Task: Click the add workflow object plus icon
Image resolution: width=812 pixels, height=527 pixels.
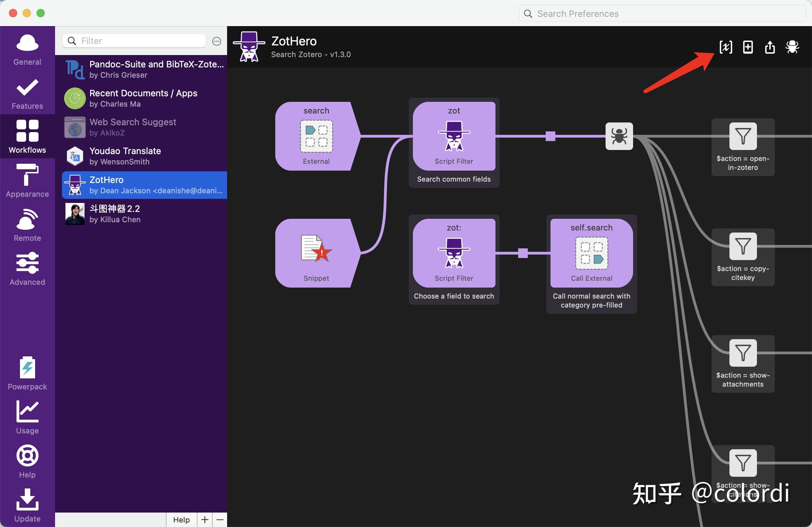Action: point(748,47)
